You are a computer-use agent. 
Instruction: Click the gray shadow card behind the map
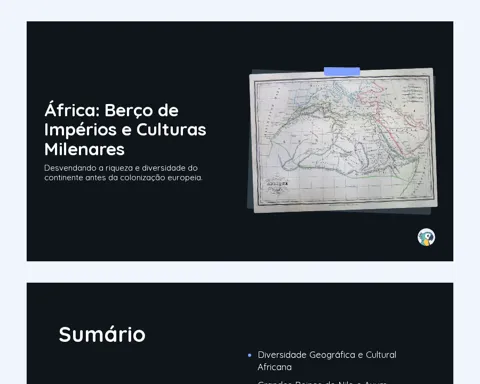433,211
